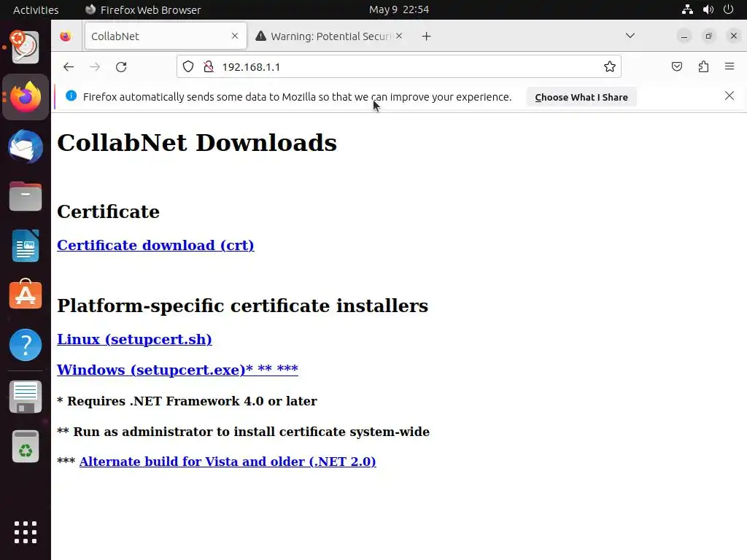This screenshot has width=747, height=560.
Task: Open LibreOffice Writer from the dock
Action: pyautogui.click(x=26, y=246)
